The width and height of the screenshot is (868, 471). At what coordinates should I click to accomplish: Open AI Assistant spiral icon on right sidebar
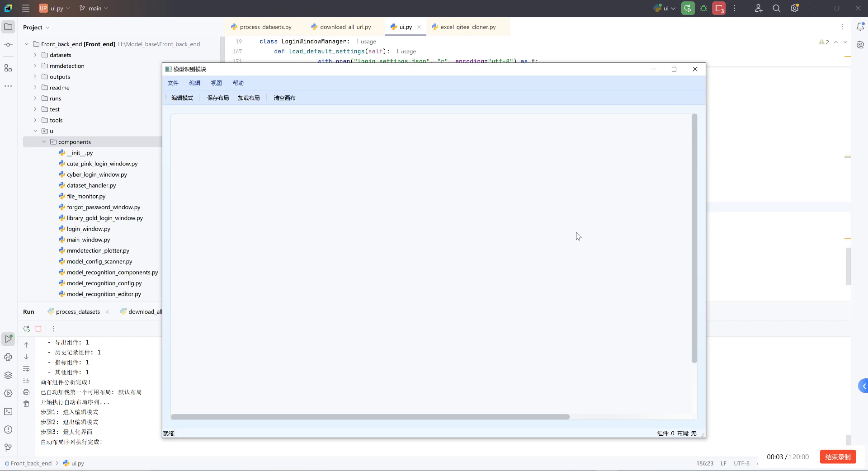pyautogui.click(x=860, y=45)
